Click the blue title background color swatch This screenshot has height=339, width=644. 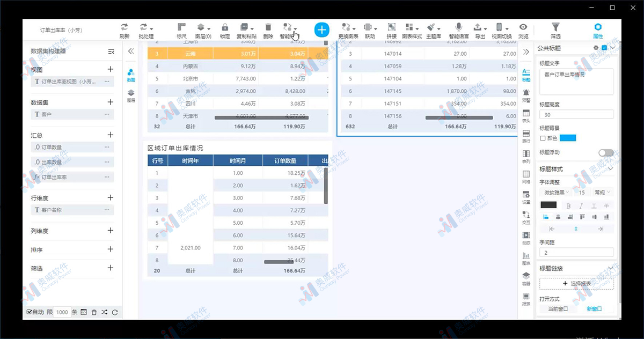567,138
